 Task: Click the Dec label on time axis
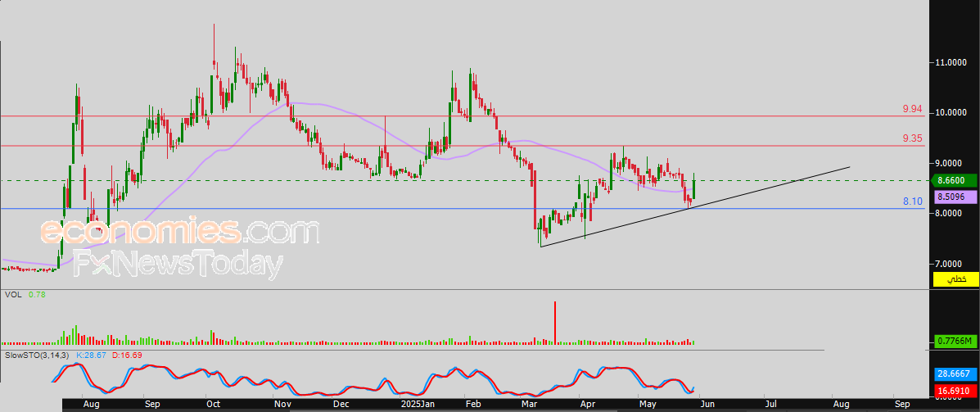[x=341, y=405]
